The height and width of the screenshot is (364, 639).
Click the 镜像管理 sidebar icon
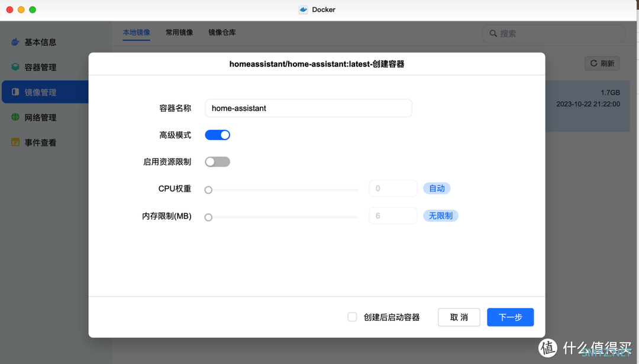pyautogui.click(x=15, y=92)
